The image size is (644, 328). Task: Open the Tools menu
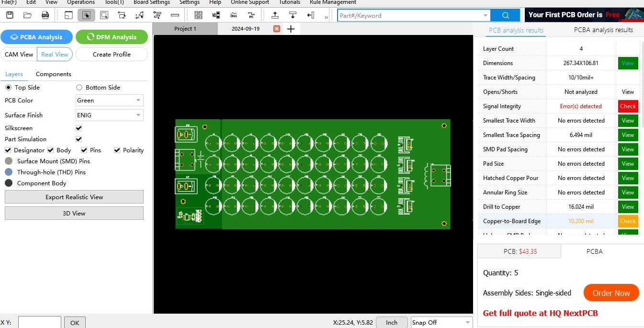[x=114, y=2]
